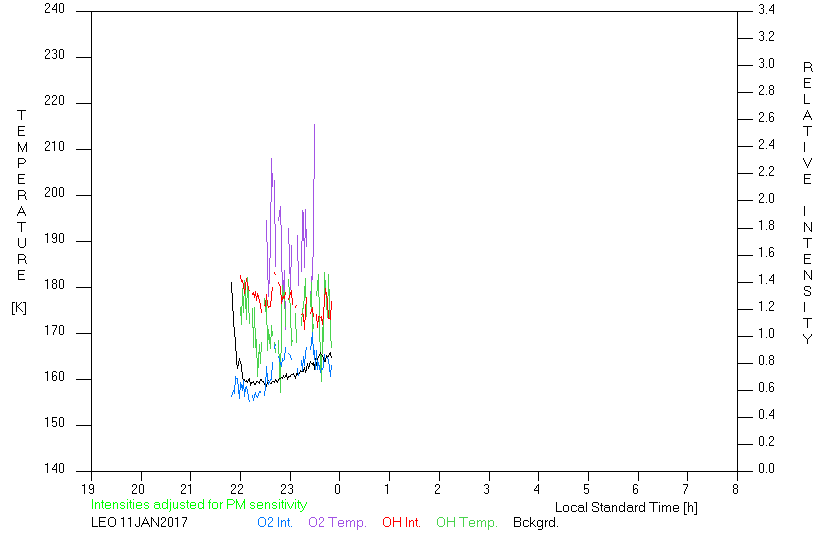828x535 pixels.
Task: Click relative intensity value 2.4
Action: [x=766, y=144]
